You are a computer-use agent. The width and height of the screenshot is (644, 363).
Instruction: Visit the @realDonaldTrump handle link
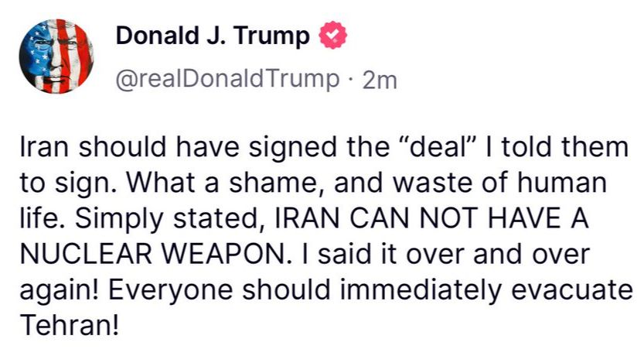(x=228, y=80)
